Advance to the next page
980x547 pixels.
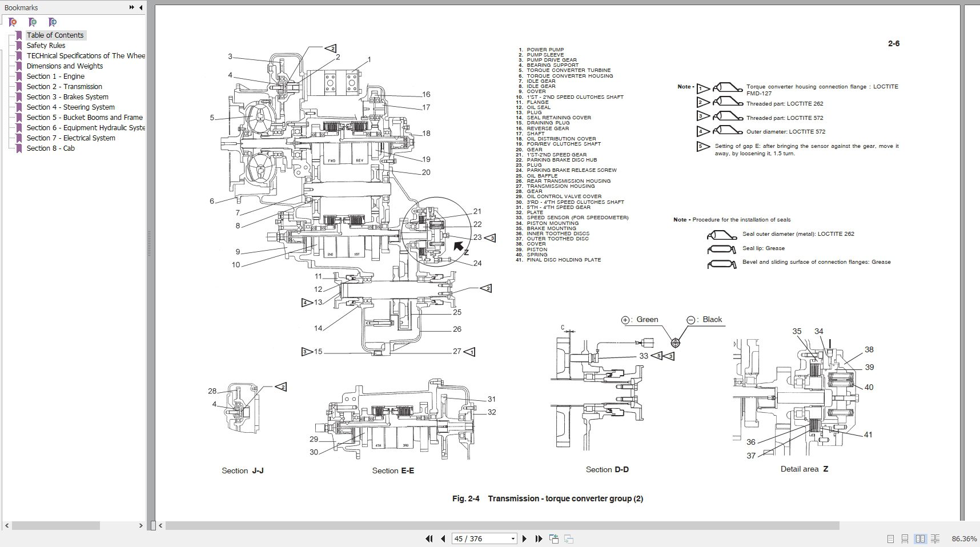[525, 538]
